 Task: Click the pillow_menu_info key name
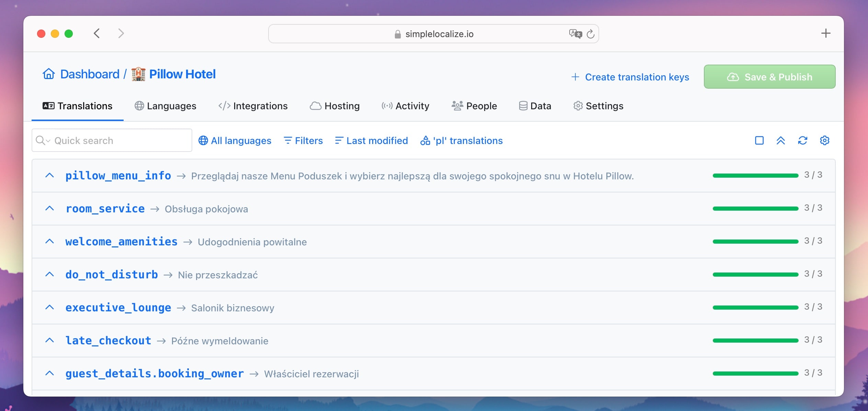point(118,176)
